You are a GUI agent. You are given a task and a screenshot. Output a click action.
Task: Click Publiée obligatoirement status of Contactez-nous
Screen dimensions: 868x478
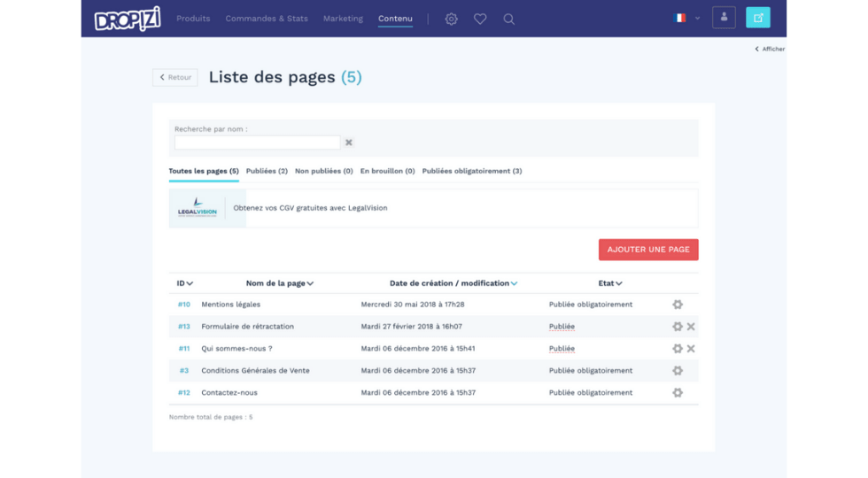point(591,393)
